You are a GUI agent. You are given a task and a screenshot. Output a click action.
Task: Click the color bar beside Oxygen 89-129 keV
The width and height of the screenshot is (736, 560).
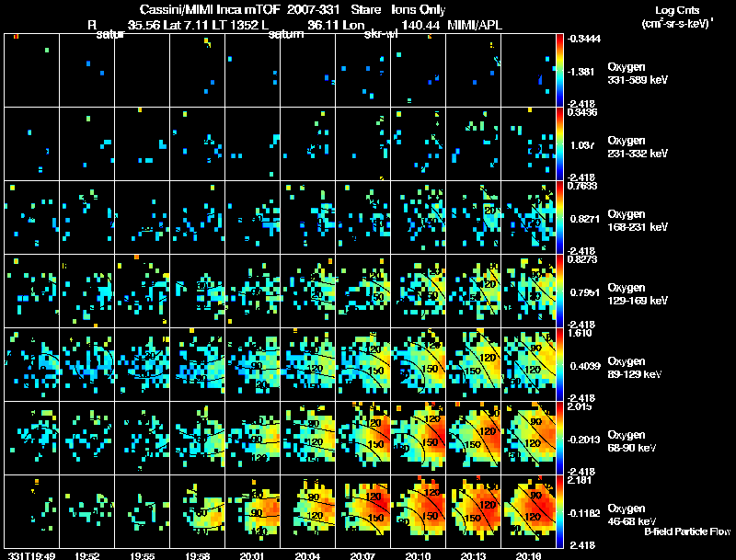(x=559, y=364)
